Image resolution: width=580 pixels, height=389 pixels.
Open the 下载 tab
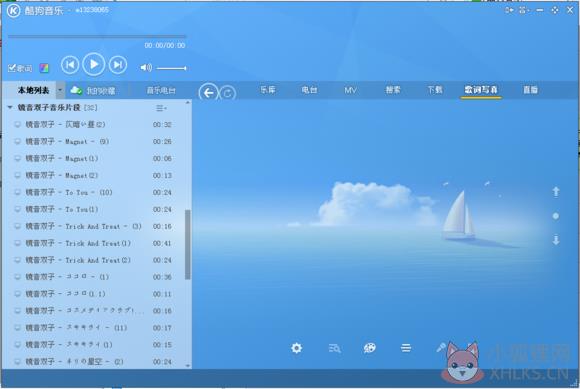tap(435, 90)
